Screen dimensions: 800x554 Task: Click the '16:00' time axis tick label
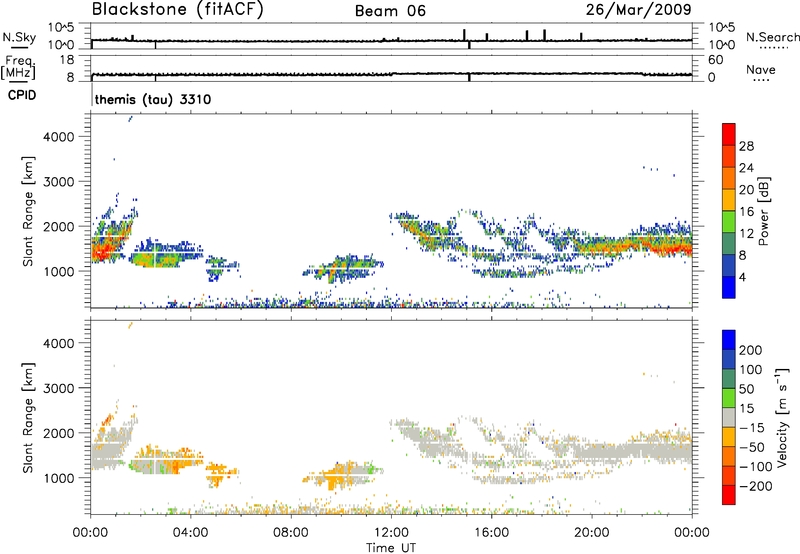(x=491, y=533)
